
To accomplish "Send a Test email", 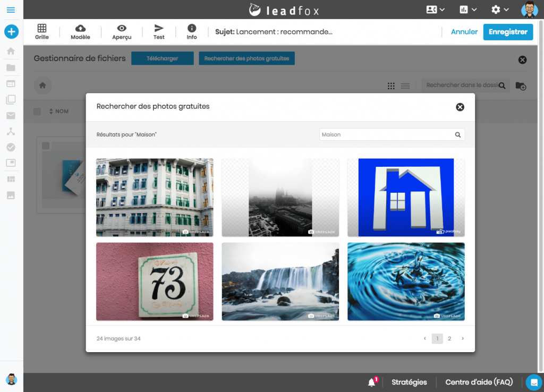I will click(159, 31).
